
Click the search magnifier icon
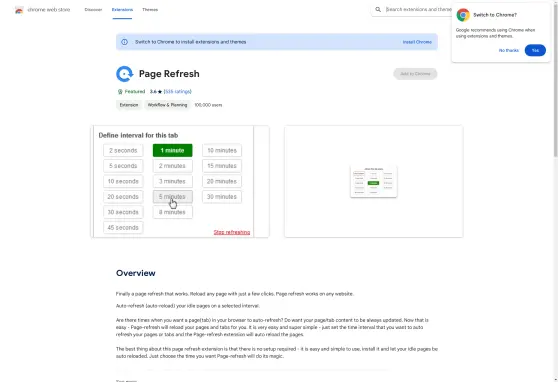point(378,10)
